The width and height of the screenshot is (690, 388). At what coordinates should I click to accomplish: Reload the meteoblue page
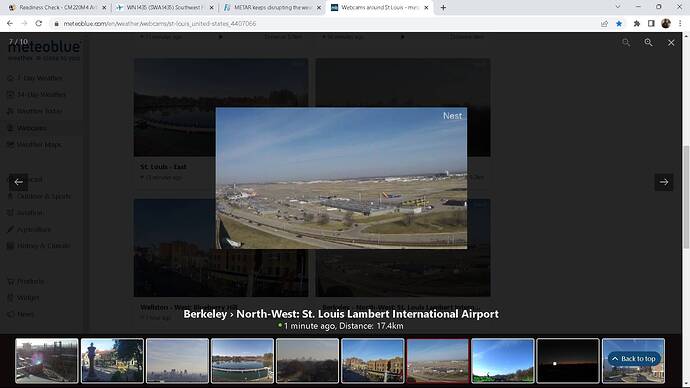coord(39,23)
